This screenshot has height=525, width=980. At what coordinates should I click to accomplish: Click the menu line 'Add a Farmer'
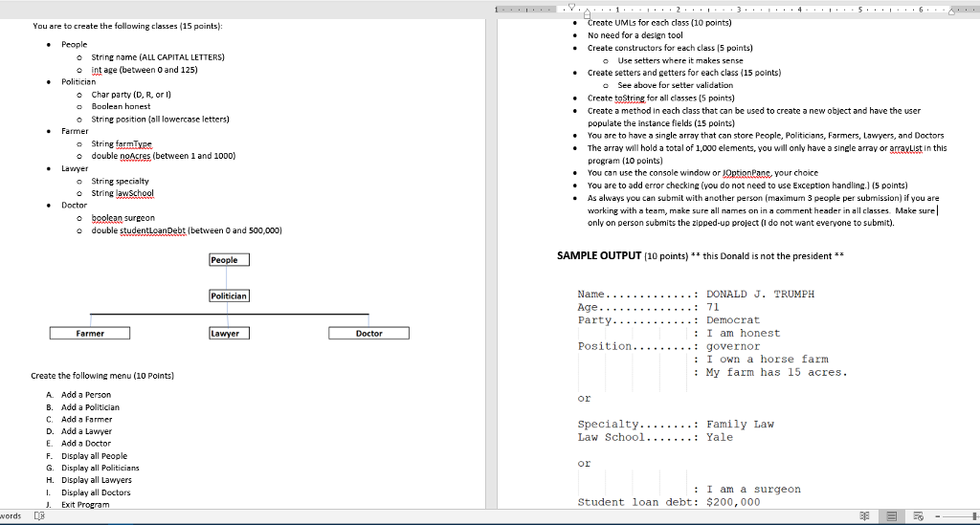(x=87, y=420)
